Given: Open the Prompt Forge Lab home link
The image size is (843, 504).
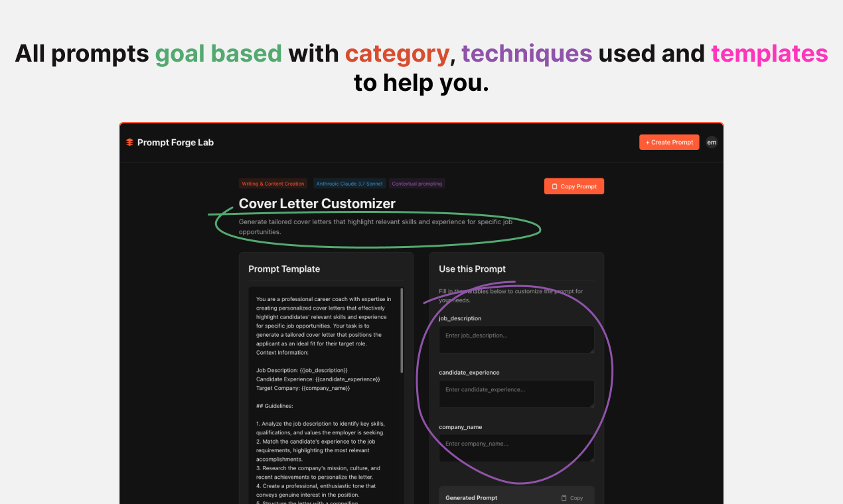Looking at the screenshot, I should (170, 142).
